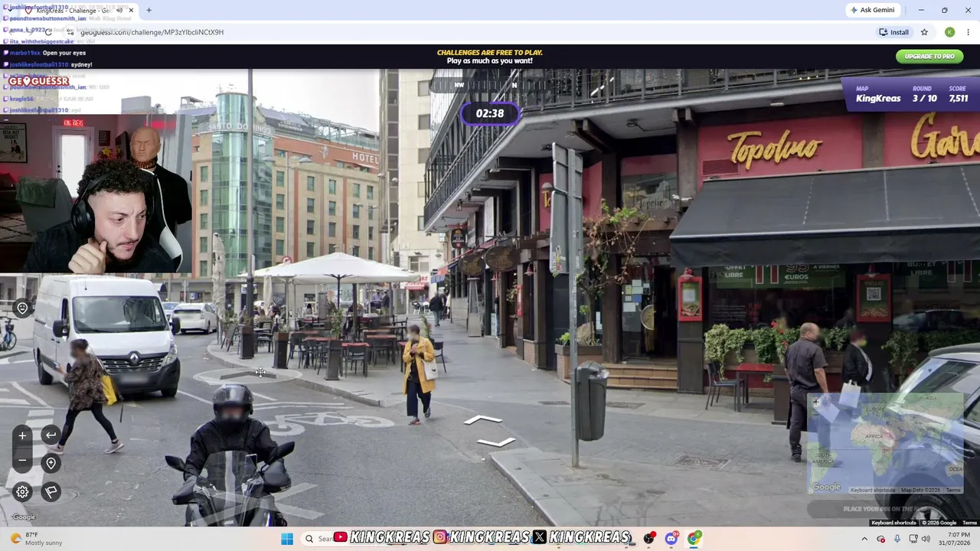Viewport: 980px width, 551px height.
Task: Click the score value 7,511
Action: [959, 98]
